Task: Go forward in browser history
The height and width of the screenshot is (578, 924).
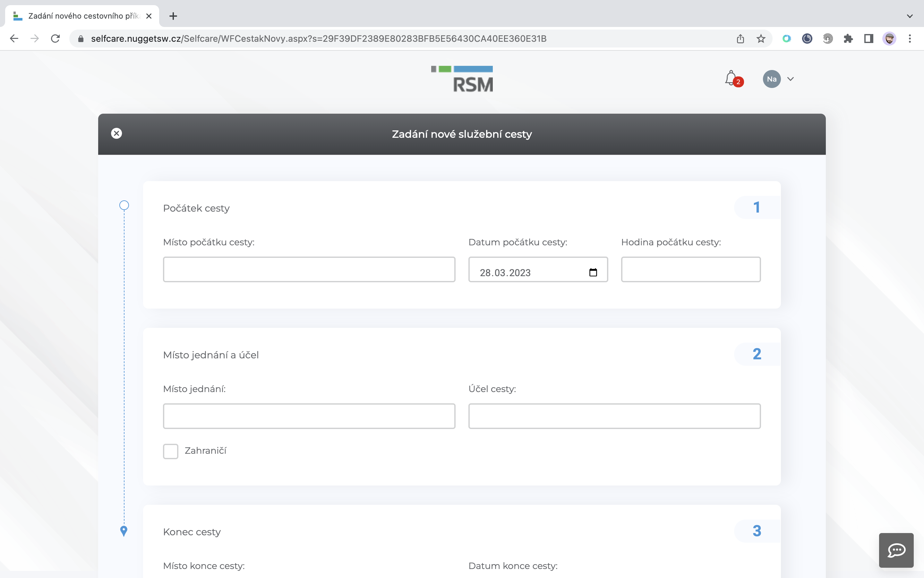Action: pyautogui.click(x=35, y=39)
